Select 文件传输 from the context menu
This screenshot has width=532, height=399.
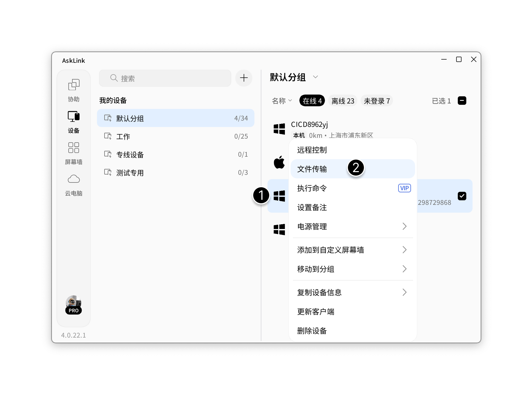[x=313, y=169]
